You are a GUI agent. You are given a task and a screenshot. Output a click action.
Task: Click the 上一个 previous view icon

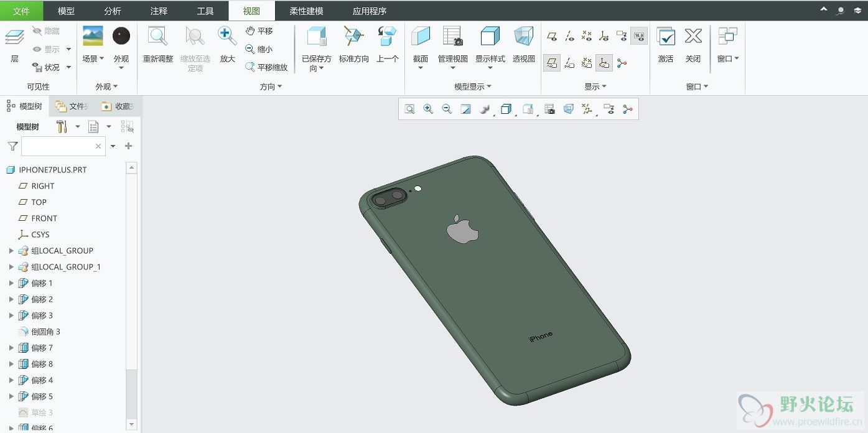[x=388, y=36]
